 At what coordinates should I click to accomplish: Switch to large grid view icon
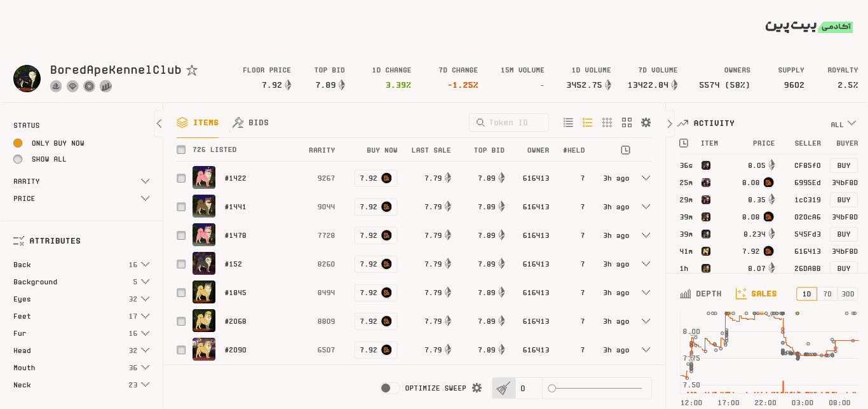627,123
